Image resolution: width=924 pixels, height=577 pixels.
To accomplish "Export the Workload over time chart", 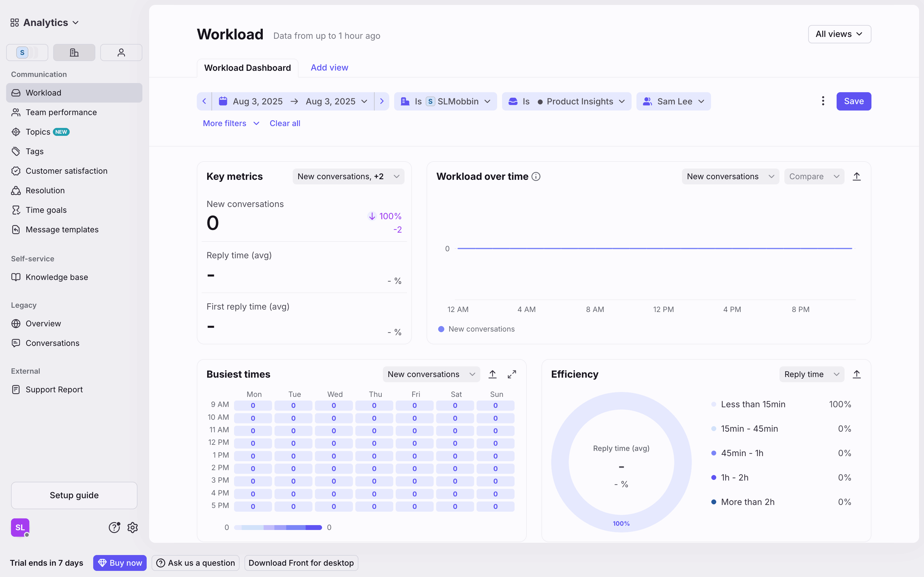I will tap(856, 176).
